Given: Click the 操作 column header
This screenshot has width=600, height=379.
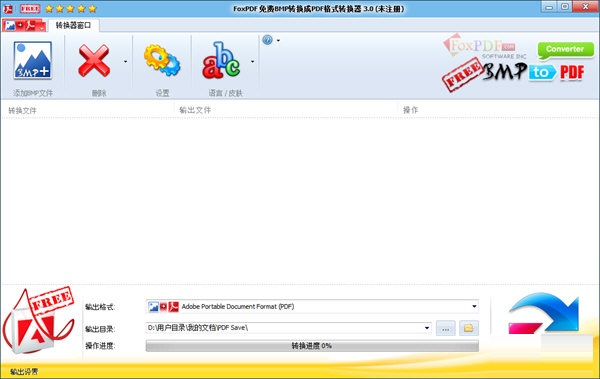Looking at the screenshot, I should (411, 110).
